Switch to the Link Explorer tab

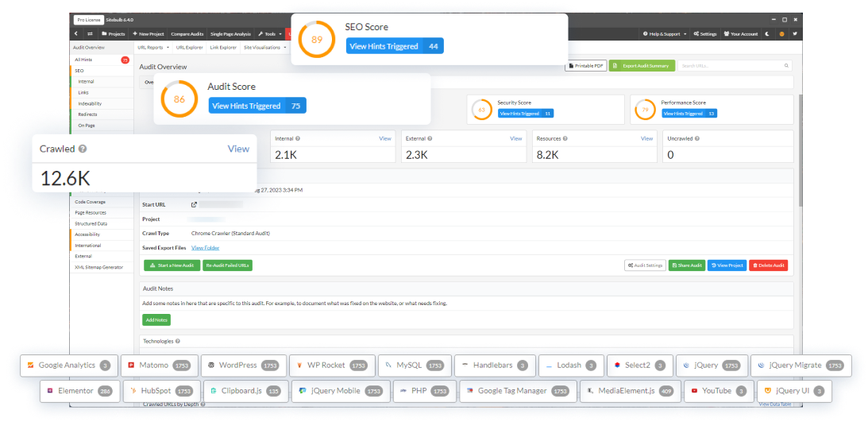click(x=223, y=48)
